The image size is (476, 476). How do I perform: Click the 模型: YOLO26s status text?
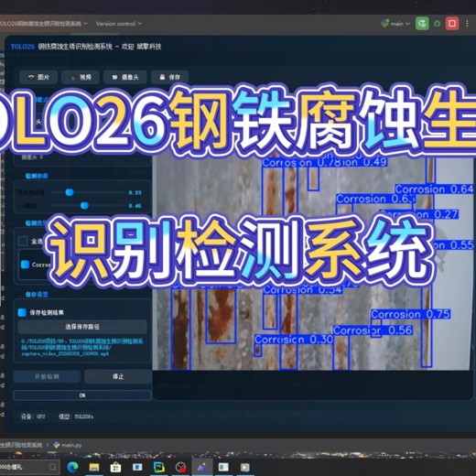[76, 416]
